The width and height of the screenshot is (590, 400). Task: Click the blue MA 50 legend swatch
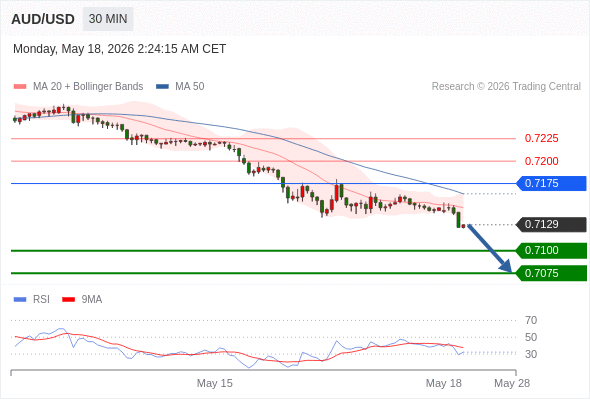[162, 87]
